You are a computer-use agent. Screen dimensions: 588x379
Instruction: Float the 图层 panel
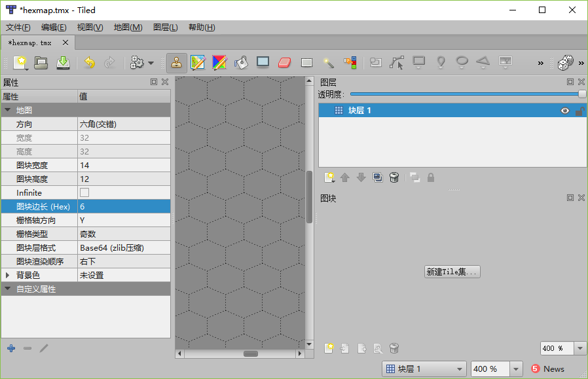coord(570,82)
